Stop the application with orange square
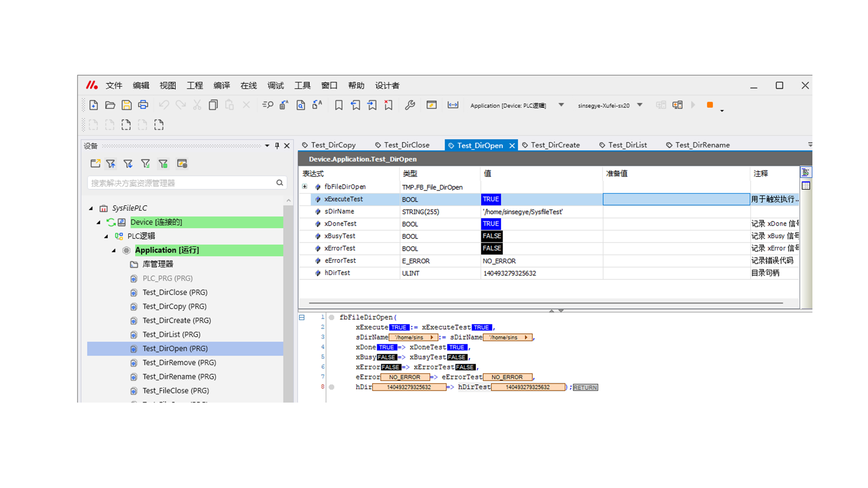The width and height of the screenshot is (868, 488). (710, 105)
